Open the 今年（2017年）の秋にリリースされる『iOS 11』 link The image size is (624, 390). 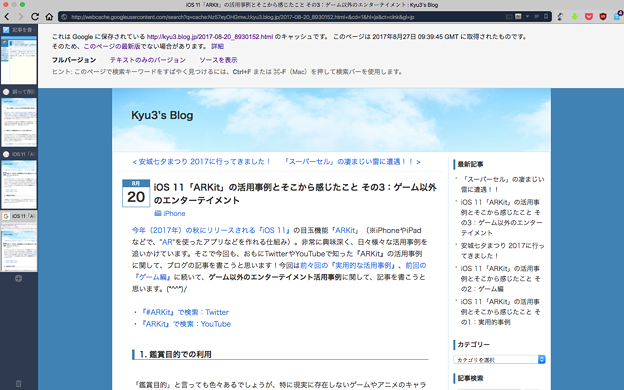tap(212, 230)
